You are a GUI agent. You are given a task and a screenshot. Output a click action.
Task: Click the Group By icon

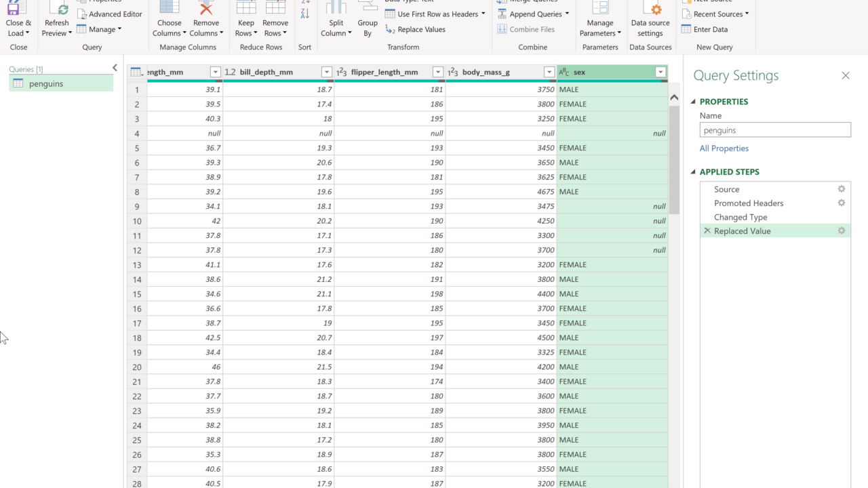[x=368, y=8]
